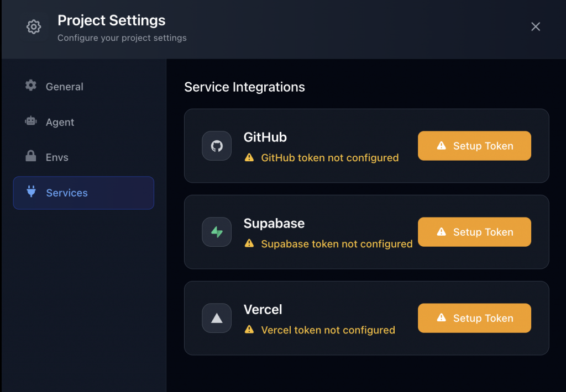Screen dimensions: 566x392
Task: Click 'GitHub token not configured' message
Action: [329, 157]
